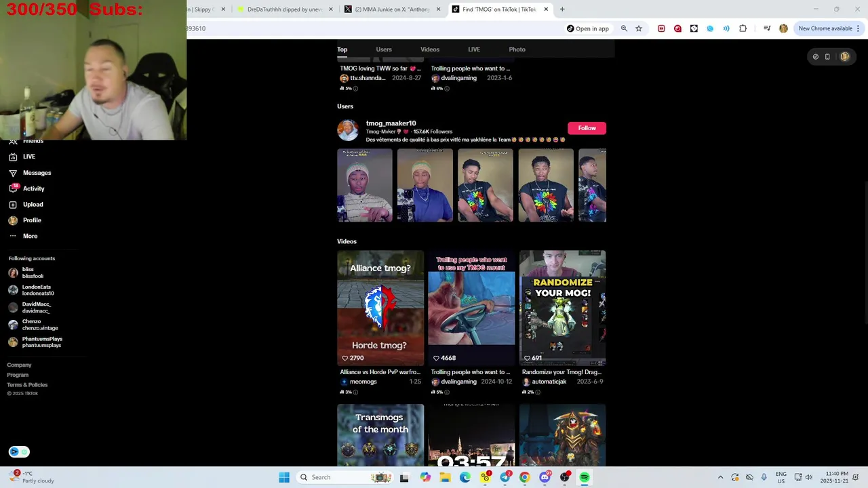The height and width of the screenshot is (488, 868).
Task: Follow the tmog_maaker10 account
Action: (587, 128)
